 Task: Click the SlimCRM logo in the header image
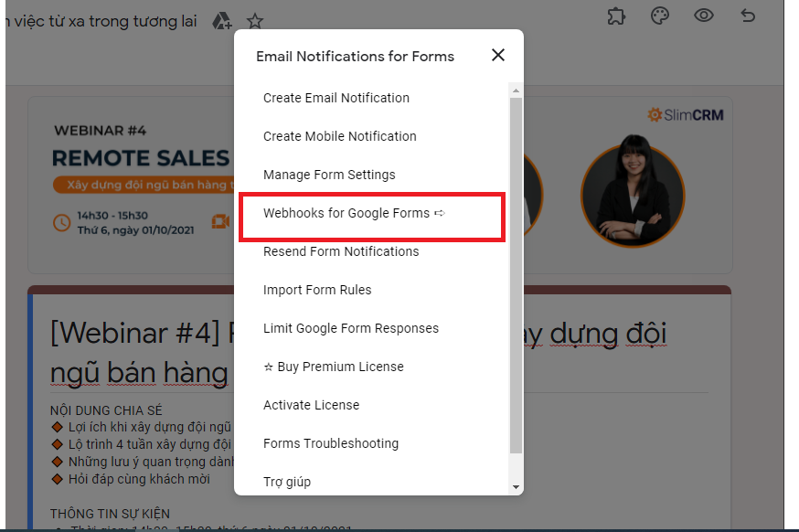click(685, 114)
